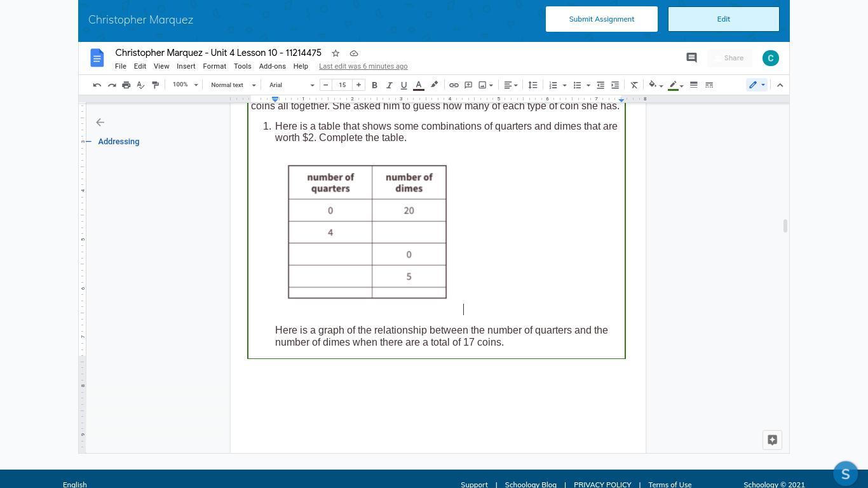Expand numbered list style options
The width and height of the screenshot is (868, 488).
pyautogui.click(x=564, y=85)
